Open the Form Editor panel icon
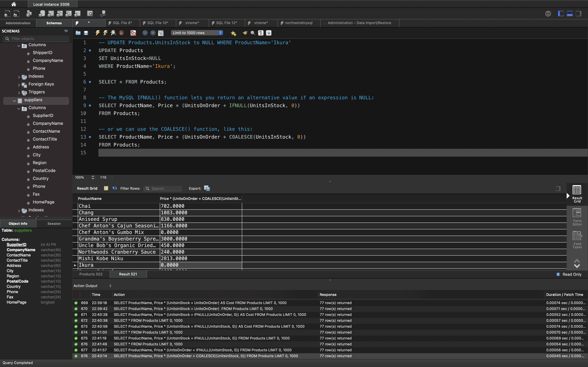Screen dimensions: 588x367 (577, 217)
